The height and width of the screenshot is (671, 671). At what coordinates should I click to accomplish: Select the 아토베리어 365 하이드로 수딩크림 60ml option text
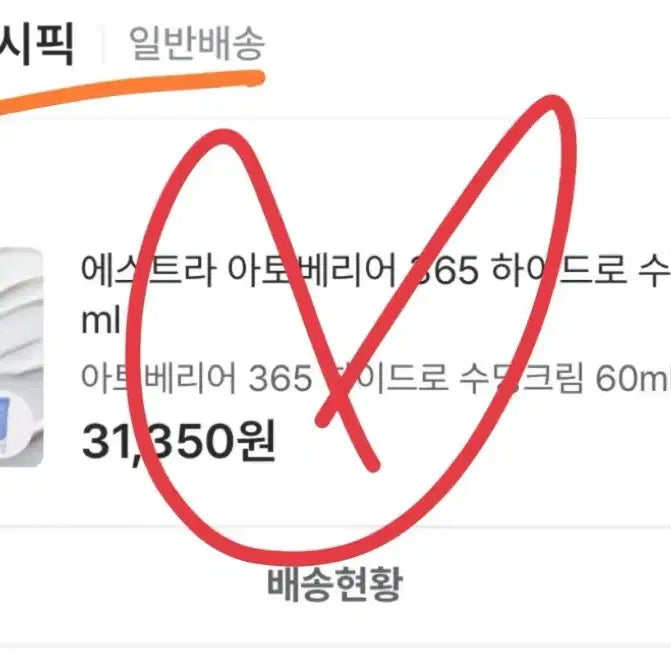(x=376, y=378)
